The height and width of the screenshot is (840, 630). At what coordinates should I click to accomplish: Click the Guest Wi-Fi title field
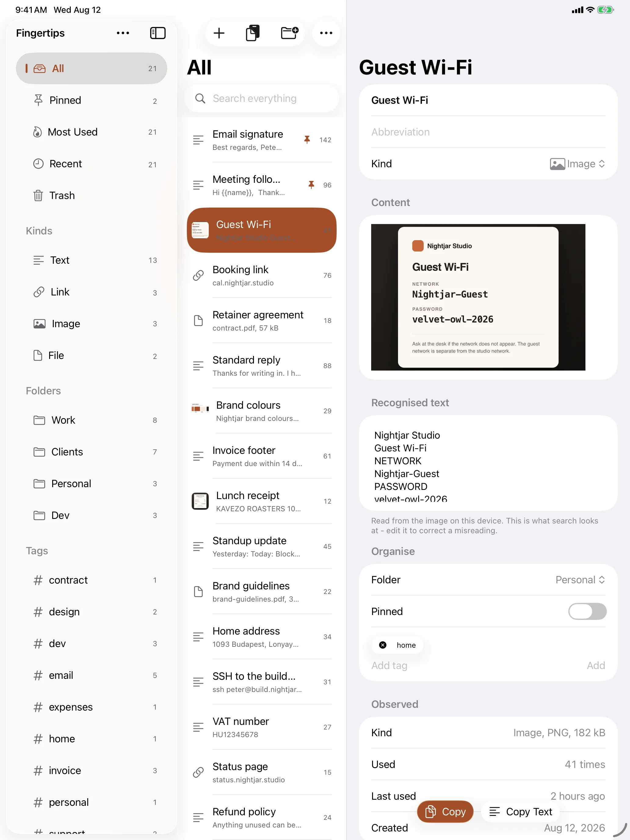[488, 100]
